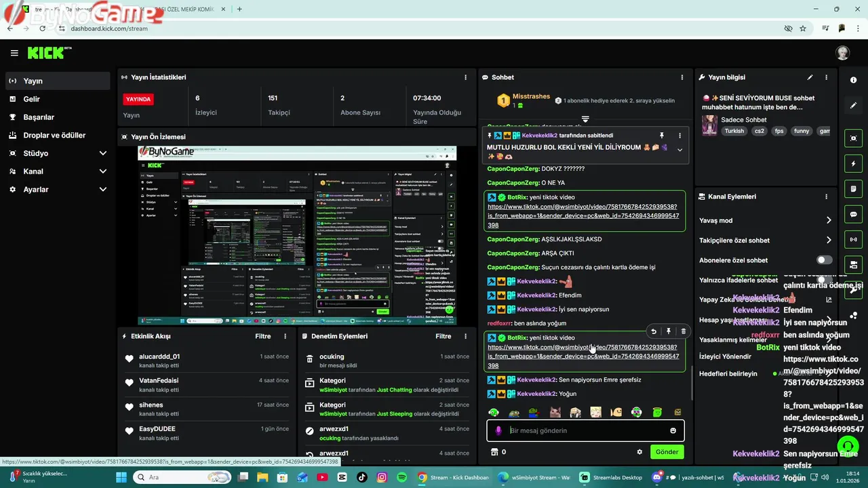
Task: Click the chat panel scrollbar
Action: (x=691, y=383)
